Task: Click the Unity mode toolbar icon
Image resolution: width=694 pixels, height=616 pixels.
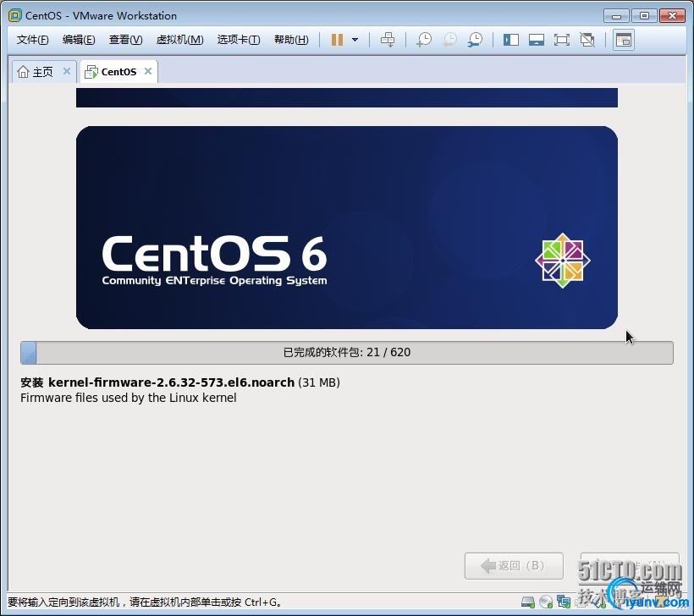Action: click(x=587, y=40)
